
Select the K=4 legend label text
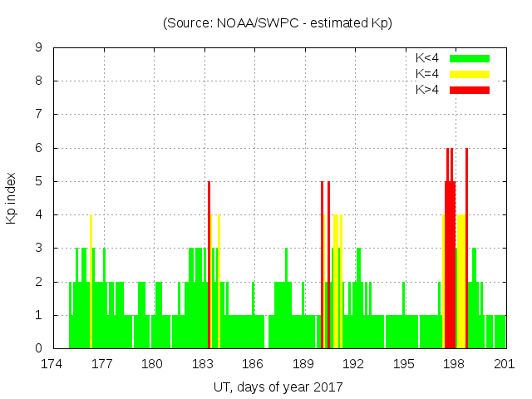point(427,74)
